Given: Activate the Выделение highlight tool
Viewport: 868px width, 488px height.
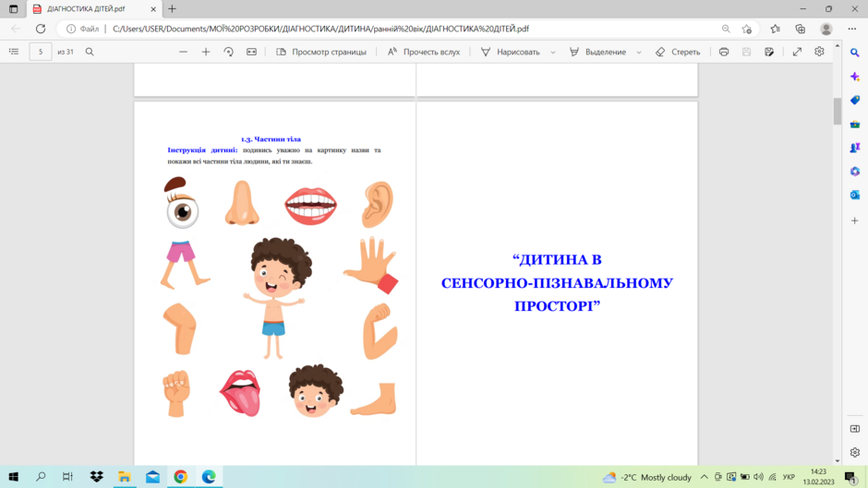Looking at the screenshot, I should (x=597, y=52).
